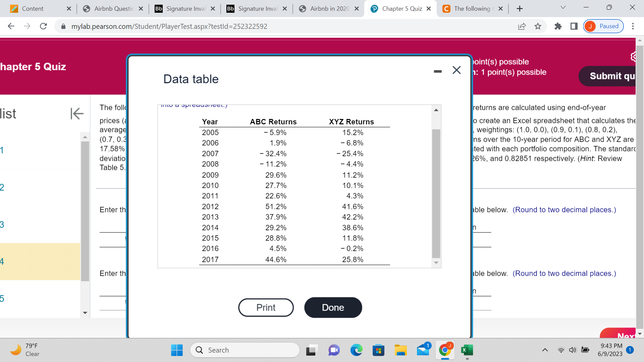Bookmark this page with star icon
Viewport: 644px width, 362px height.
[538, 26]
